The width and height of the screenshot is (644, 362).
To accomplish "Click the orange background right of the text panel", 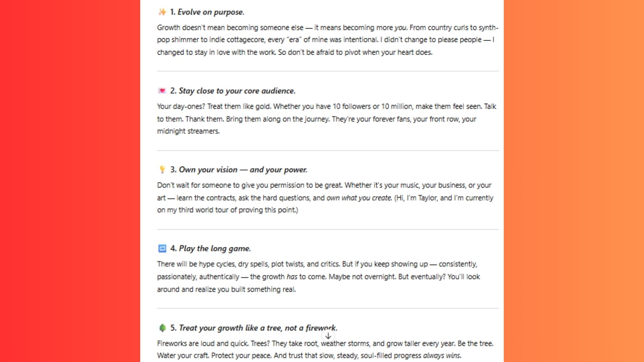I will tap(574, 181).
